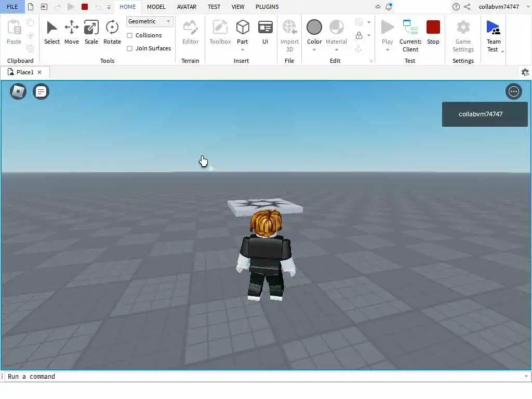Open the help question mark icon

click(456, 7)
